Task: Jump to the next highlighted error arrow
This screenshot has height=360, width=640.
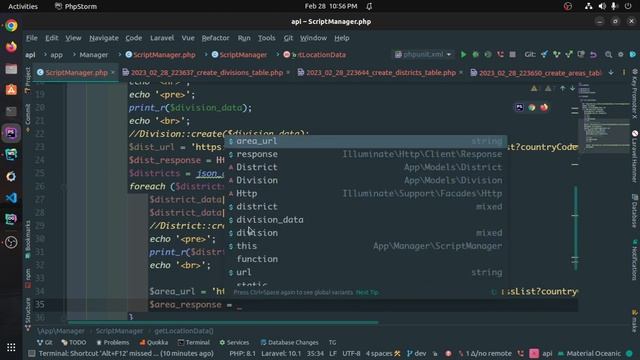Action: click(572, 88)
